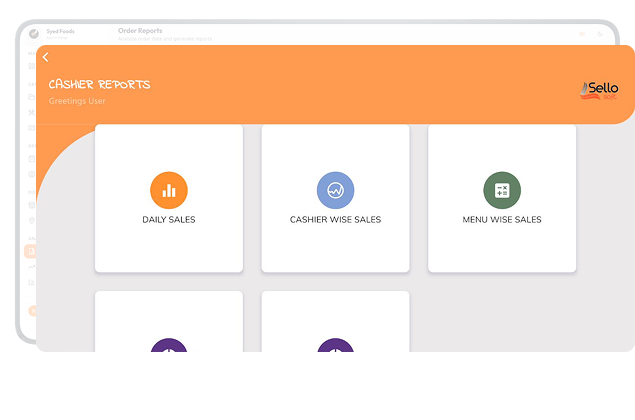Go back using the white chevron arrow

[45, 57]
